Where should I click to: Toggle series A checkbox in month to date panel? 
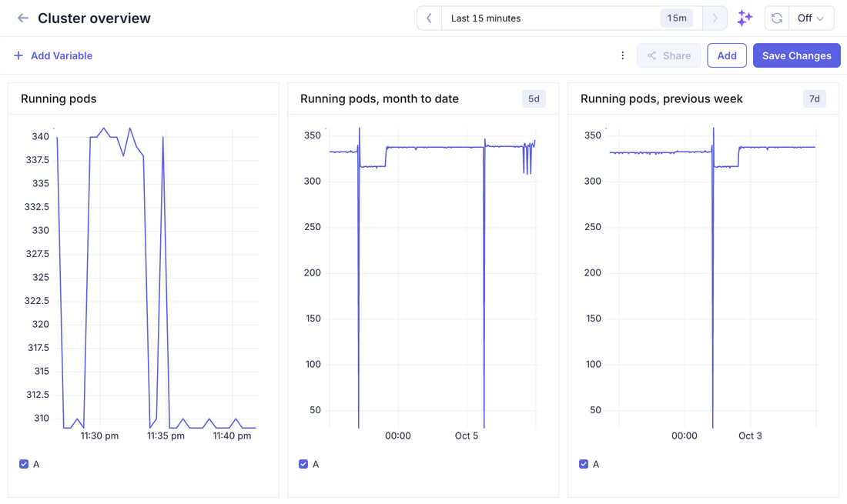(x=303, y=464)
